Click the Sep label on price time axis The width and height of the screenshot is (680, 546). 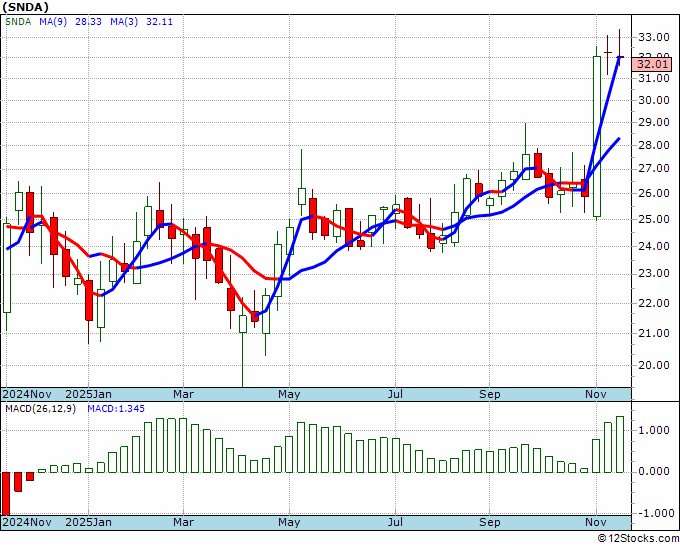(x=490, y=394)
